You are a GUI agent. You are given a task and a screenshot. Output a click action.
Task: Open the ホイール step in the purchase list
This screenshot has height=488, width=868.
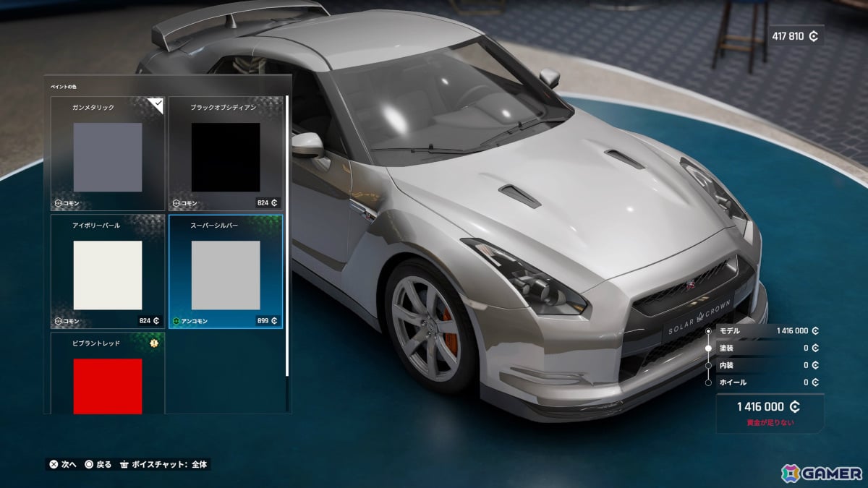(x=767, y=382)
